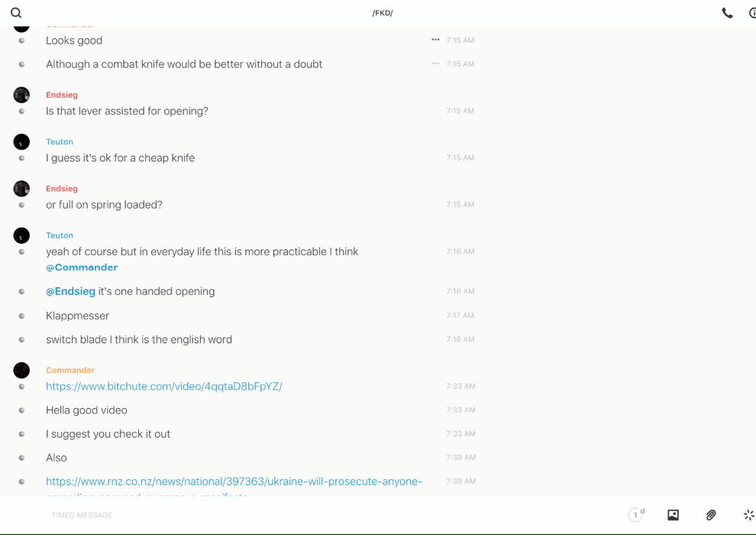Click the Teuton name above "yeah of course"
This screenshot has height=535, width=756.
[60, 235]
